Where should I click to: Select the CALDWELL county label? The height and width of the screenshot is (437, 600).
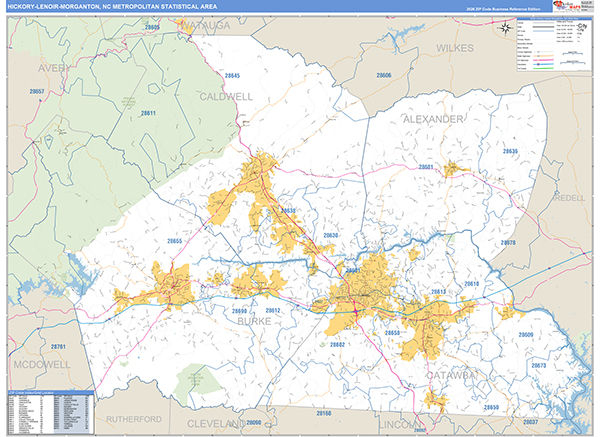[227, 97]
